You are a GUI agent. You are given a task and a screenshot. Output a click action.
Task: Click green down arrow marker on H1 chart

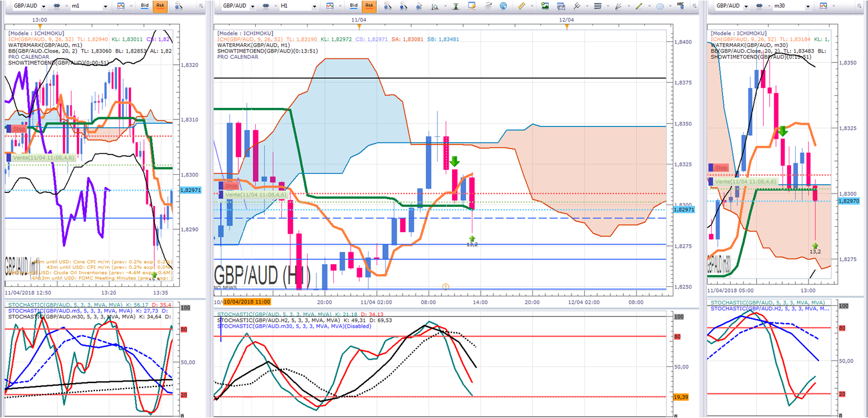click(454, 161)
